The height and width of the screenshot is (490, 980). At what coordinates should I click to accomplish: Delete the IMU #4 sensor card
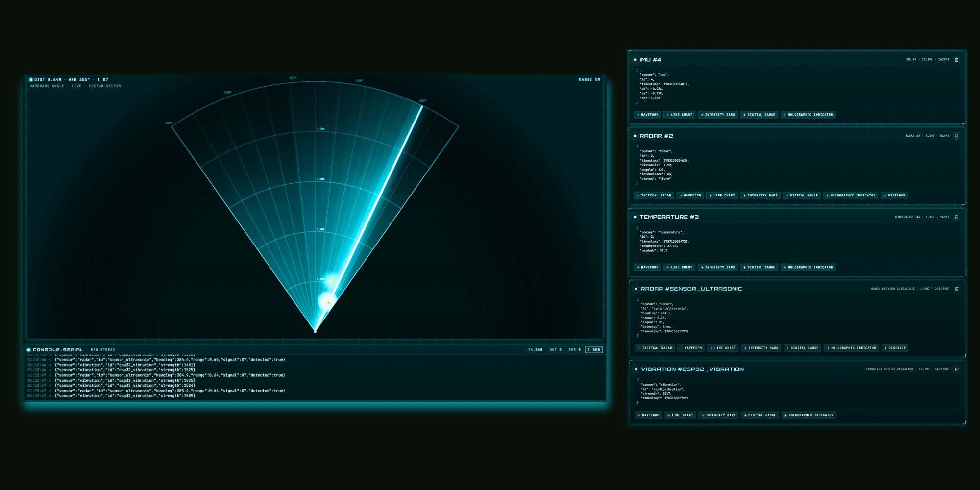[956, 60]
